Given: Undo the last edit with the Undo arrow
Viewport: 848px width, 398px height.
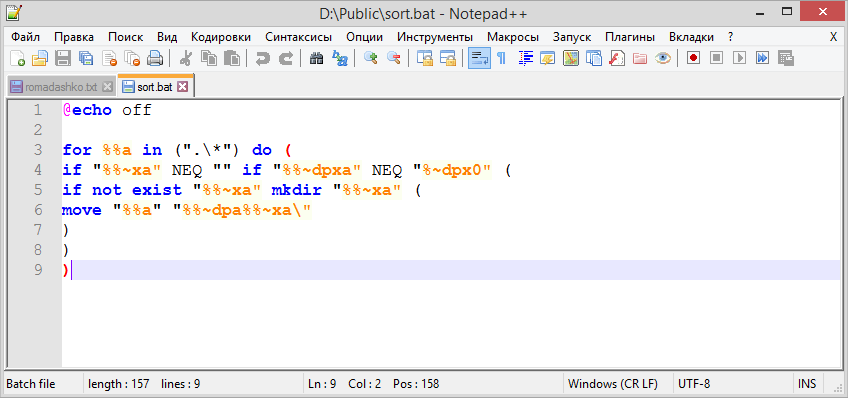Looking at the screenshot, I should (263, 58).
